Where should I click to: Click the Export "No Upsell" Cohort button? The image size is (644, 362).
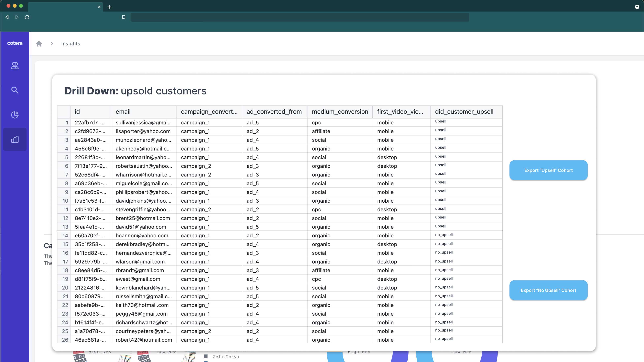(x=548, y=290)
